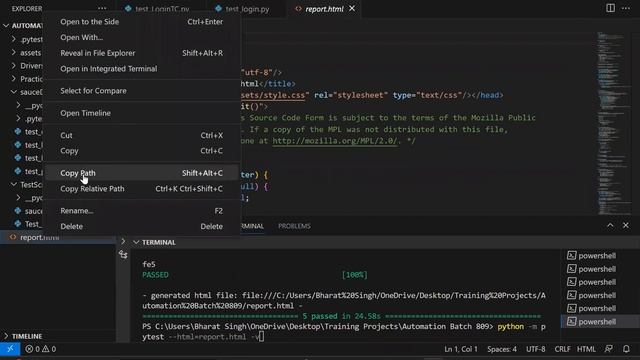Collapse the sauce folder in Explorer

13,92
